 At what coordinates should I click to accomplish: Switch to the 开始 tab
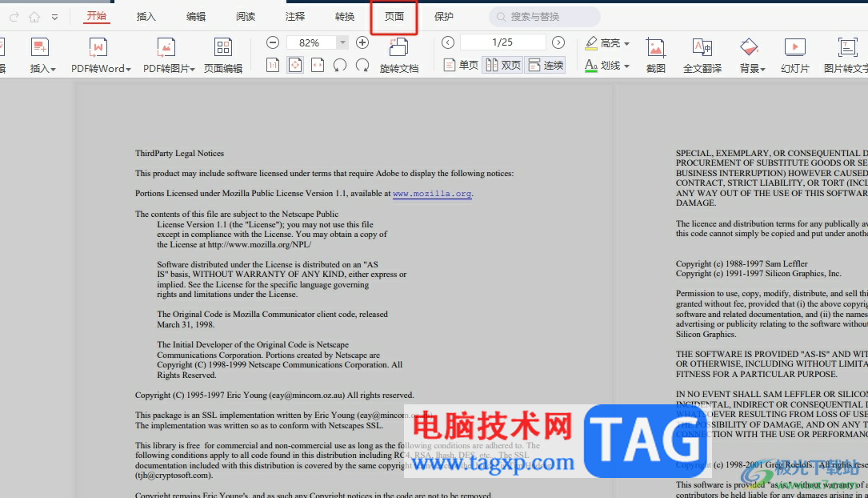point(97,16)
